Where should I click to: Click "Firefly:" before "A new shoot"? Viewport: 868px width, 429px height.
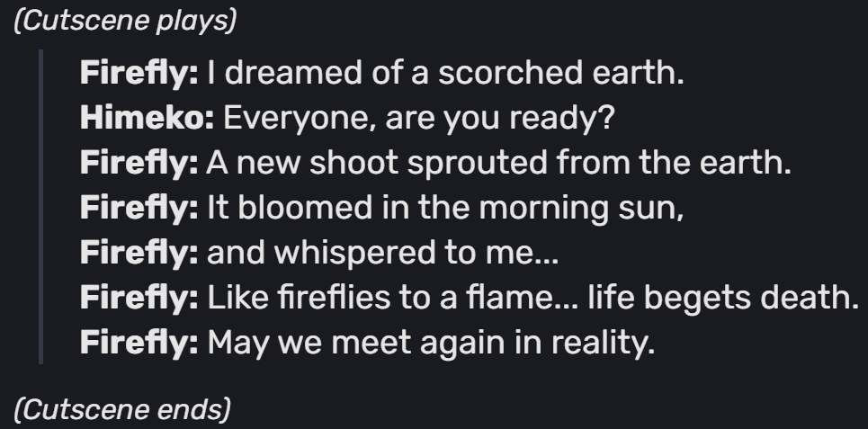pyautogui.click(x=139, y=165)
